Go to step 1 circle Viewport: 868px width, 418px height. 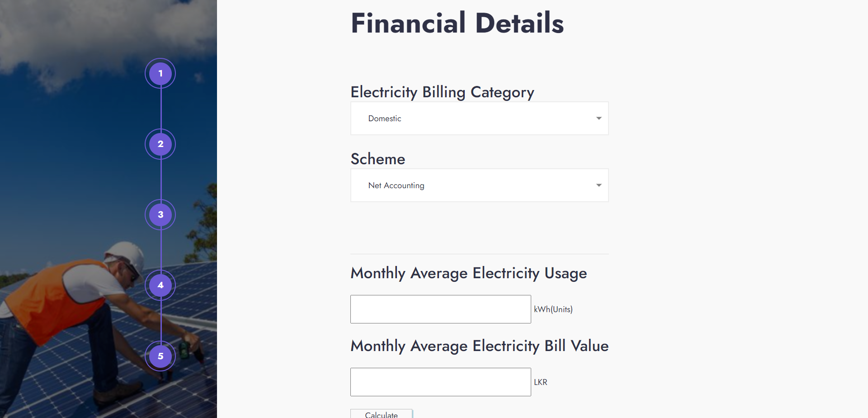pyautogui.click(x=160, y=73)
